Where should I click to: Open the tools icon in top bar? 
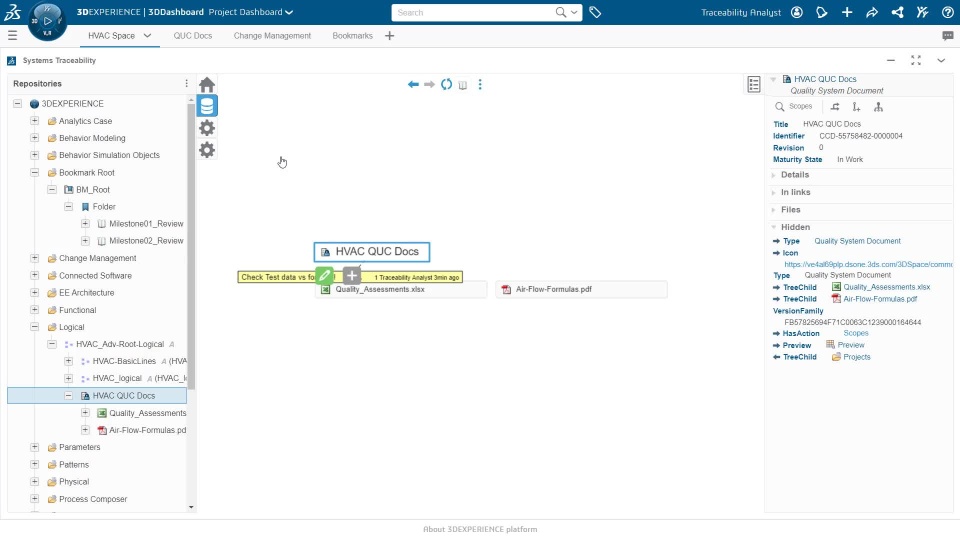(x=922, y=12)
